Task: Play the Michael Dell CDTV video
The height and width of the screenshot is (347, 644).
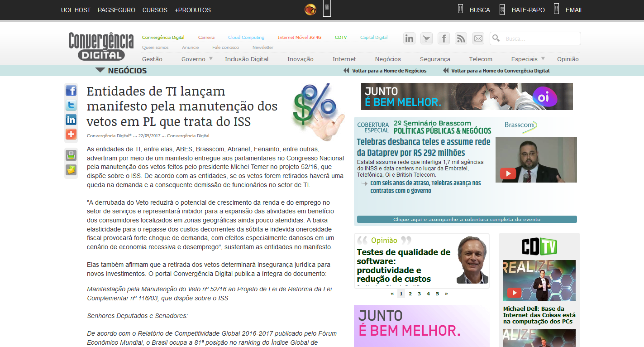Action: (x=514, y=293)
